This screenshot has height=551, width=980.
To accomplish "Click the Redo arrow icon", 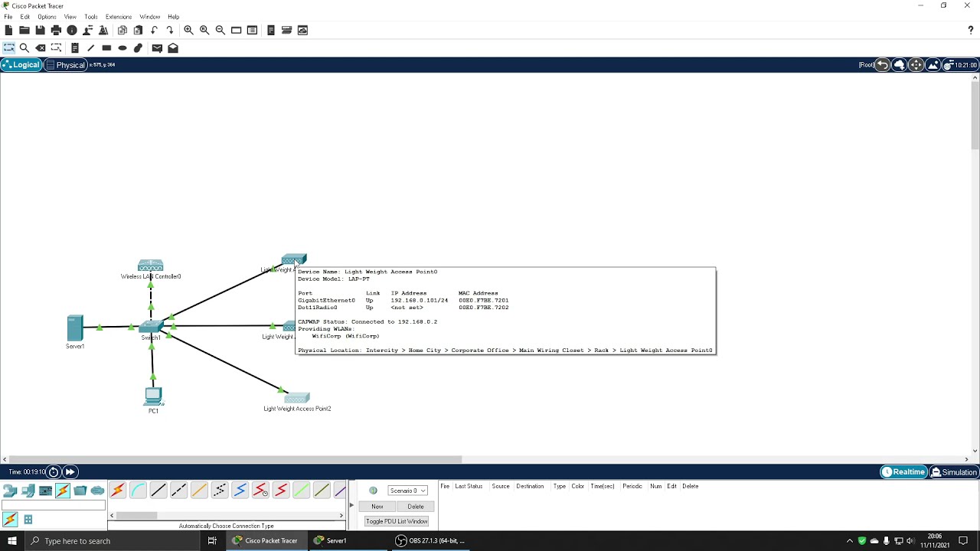I will point(170,30).
